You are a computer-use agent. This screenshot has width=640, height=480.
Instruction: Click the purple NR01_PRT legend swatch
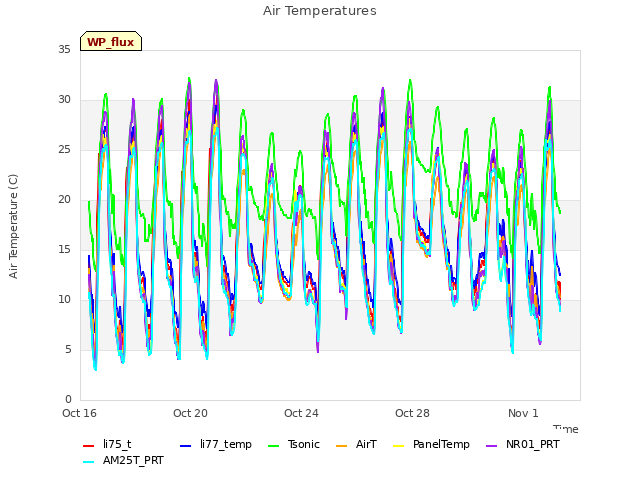coord(492,446)
